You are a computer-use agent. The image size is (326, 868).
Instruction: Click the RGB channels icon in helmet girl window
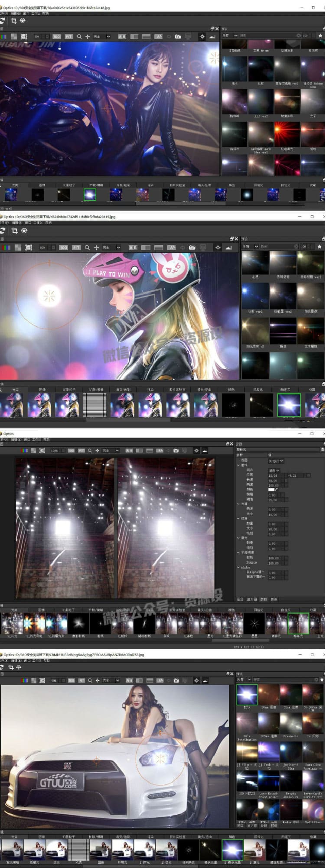[6, 247]
